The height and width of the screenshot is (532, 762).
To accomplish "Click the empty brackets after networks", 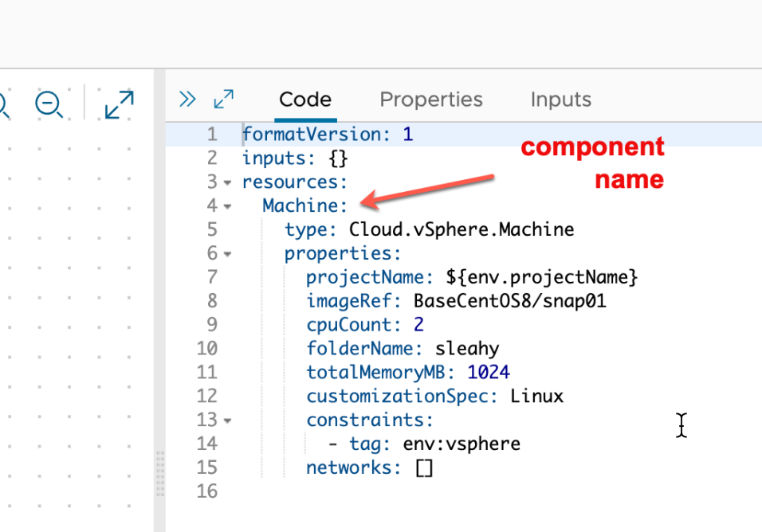I will click(424, 468).
